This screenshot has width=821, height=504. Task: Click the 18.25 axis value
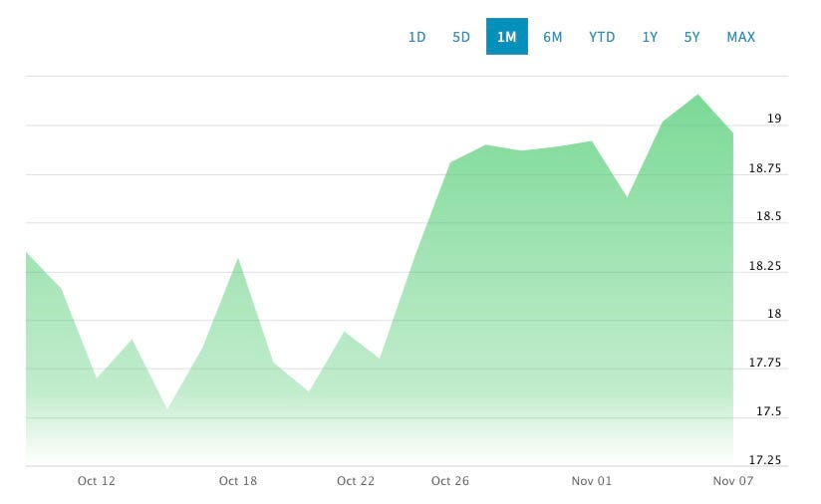click(765, 266)
